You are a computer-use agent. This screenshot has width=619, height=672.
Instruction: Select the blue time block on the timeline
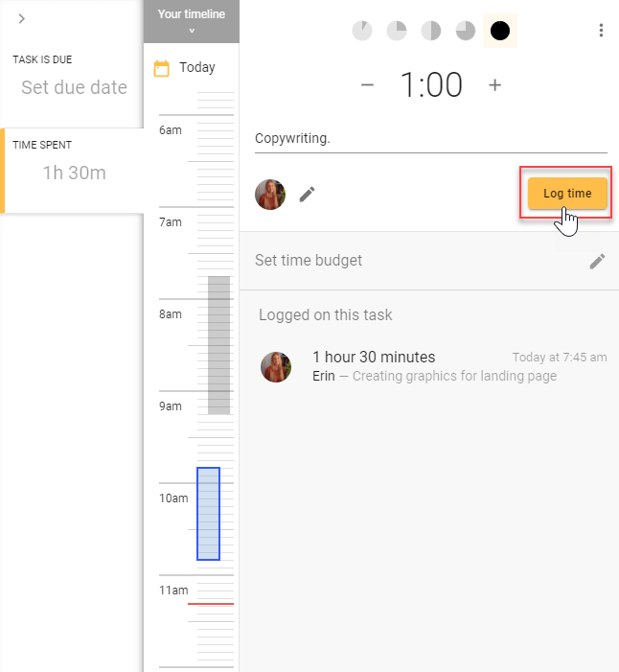click(x=208, y=514)
